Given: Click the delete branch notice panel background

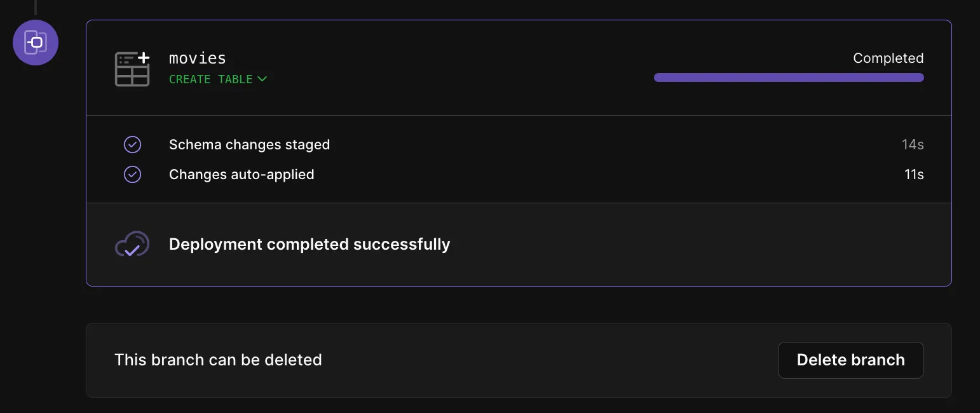Looking at the screenshot, I should coord(519,360).
